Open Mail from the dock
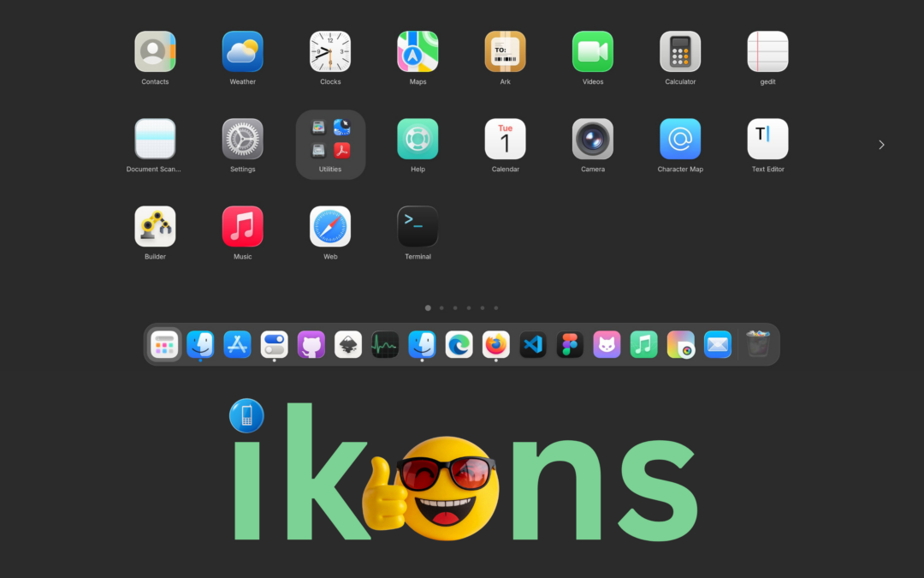Image resolution: width=924 pixels, height=578 pixels. click(x=717, y=344)
